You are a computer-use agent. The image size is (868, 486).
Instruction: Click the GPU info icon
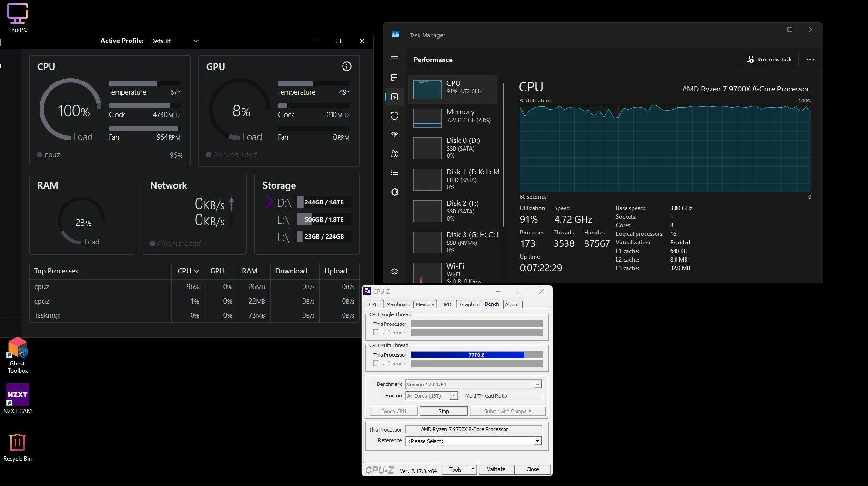click(347, 67)
